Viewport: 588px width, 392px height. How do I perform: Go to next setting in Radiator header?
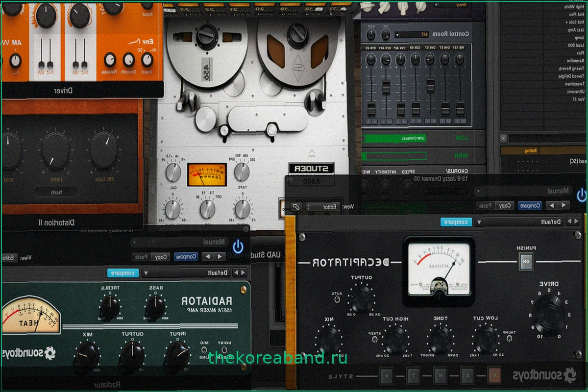click(208, 256)
